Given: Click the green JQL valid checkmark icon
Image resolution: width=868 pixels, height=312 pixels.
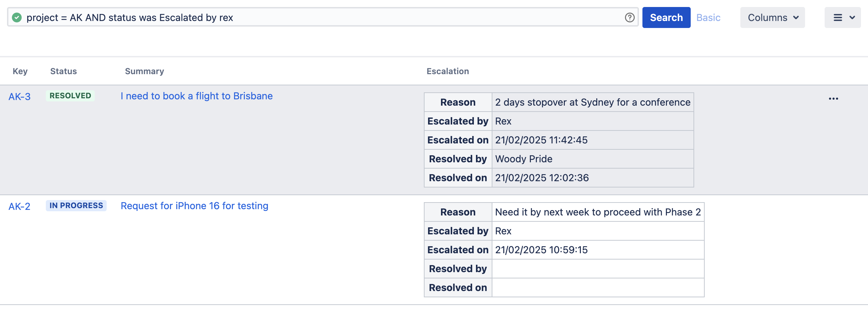Looking at the screenshot, I should point(17,17).
